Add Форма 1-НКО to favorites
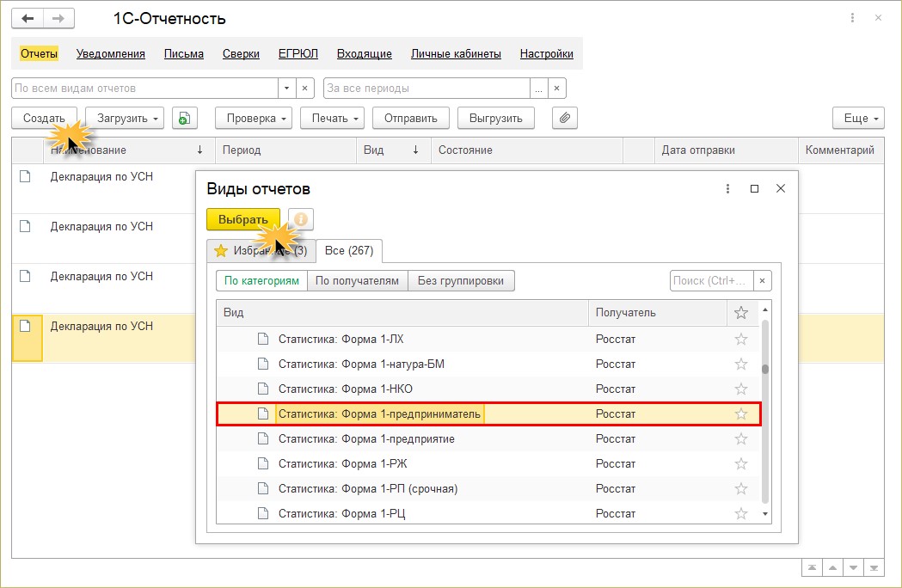Screen dimensions: 902x588 (x=741, y=389)
